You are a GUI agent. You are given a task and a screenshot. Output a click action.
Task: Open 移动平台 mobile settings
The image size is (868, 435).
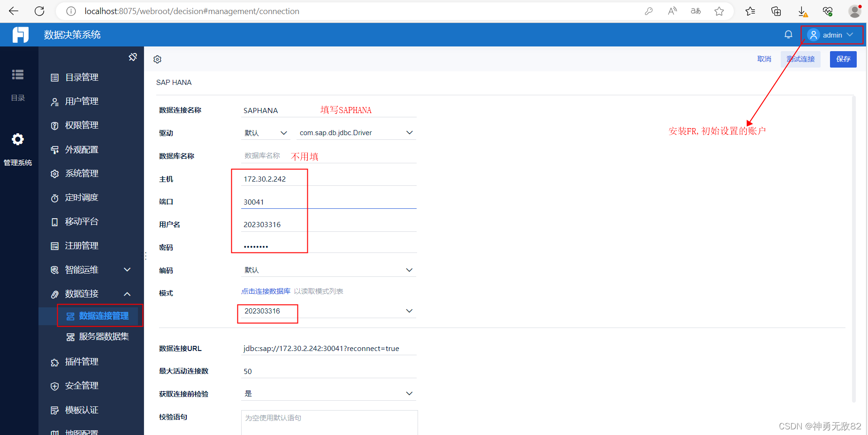point(82,221)
